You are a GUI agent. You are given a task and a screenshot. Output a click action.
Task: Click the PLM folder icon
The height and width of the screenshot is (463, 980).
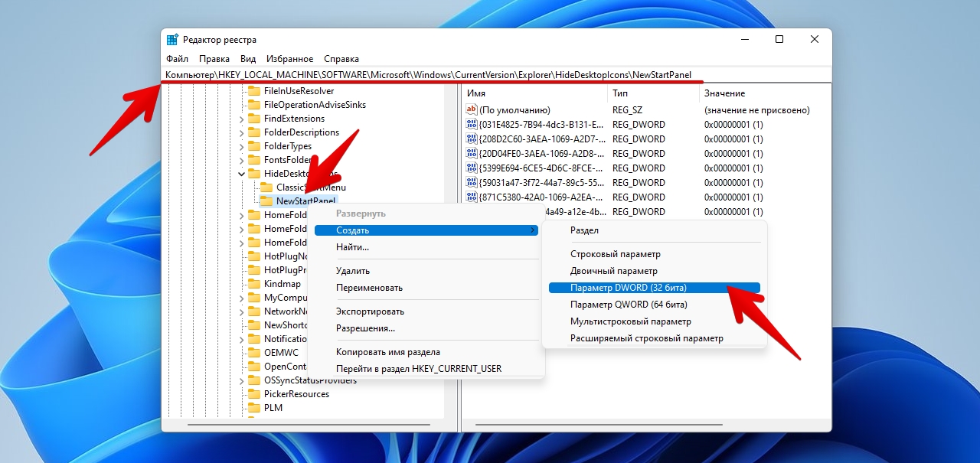click(254, 408)
